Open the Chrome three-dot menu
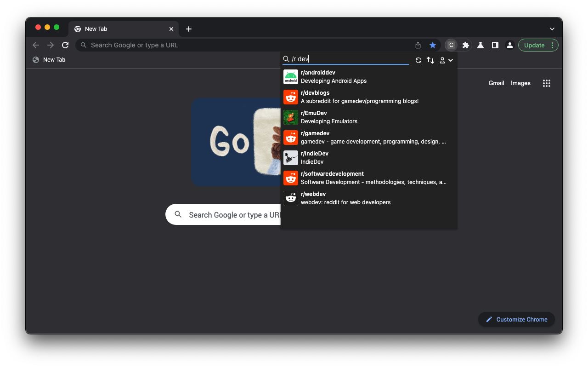The width and height of the screenshot is (588, 368). tap(553, 45)
